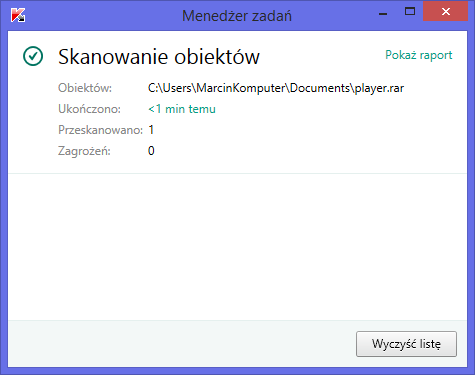This screenshot has height=375, width=475.
Task: Click the threats count value 0
Action: pyautogui.click(x=151, y=151)
